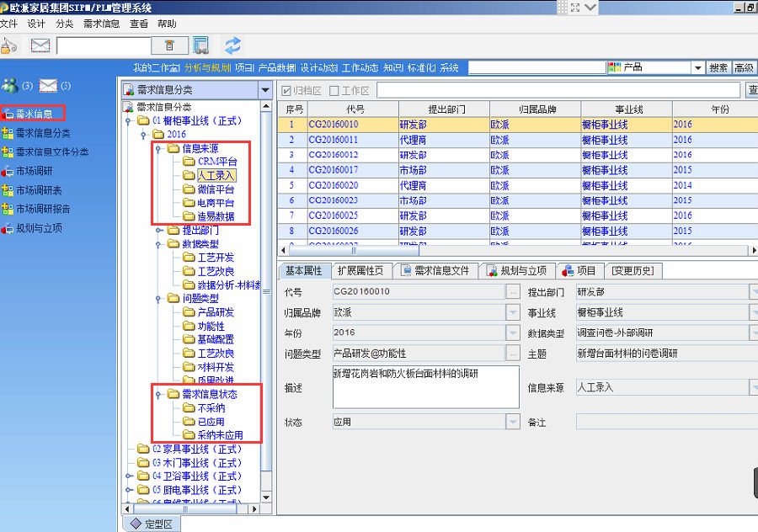Viewport: 758px width, 532px height.
Task: Click the keys login icon in toolbar
Action: (9, 45)
